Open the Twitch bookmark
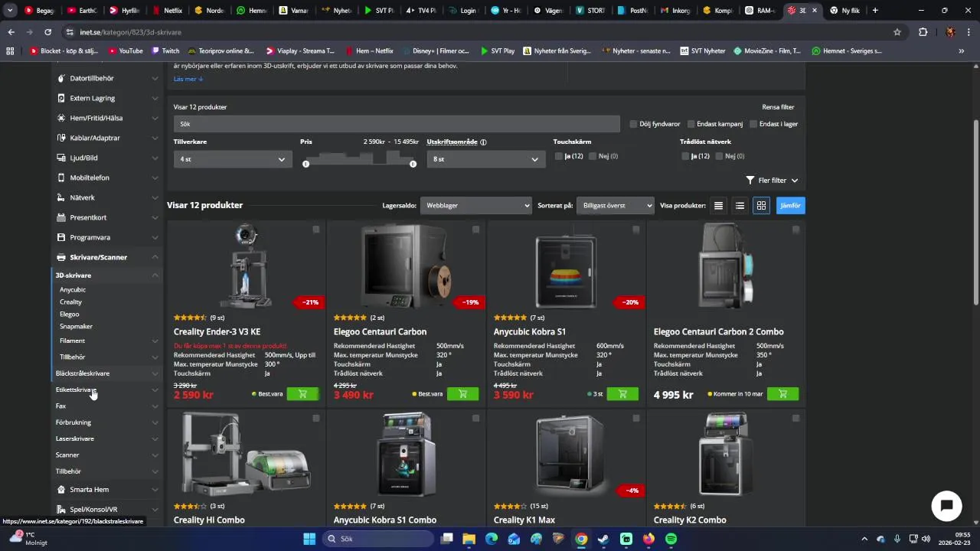The height and width of the screenshot is (551, 980). coord(165,51)
